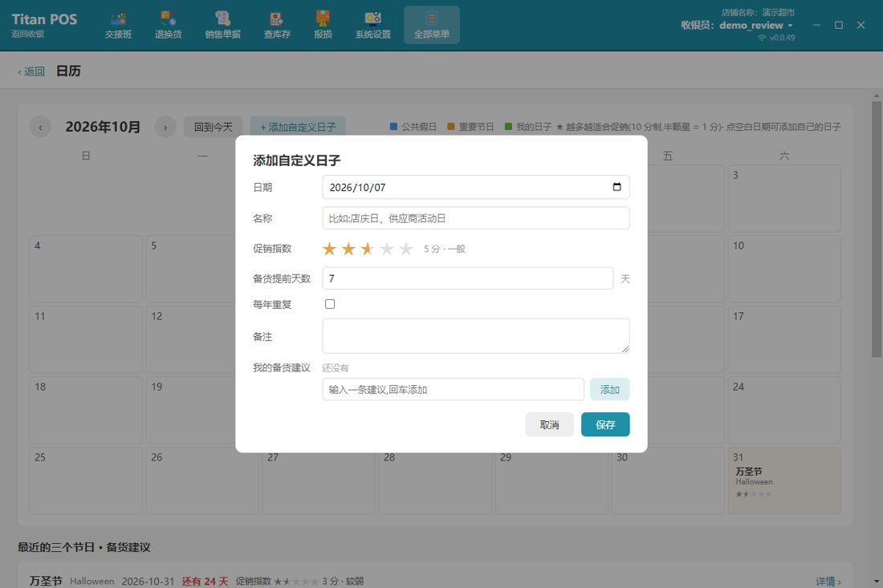The height and width of the screenshot is (588, 883).
Task: Click the 返回 back link
Action: click(31, 71)
